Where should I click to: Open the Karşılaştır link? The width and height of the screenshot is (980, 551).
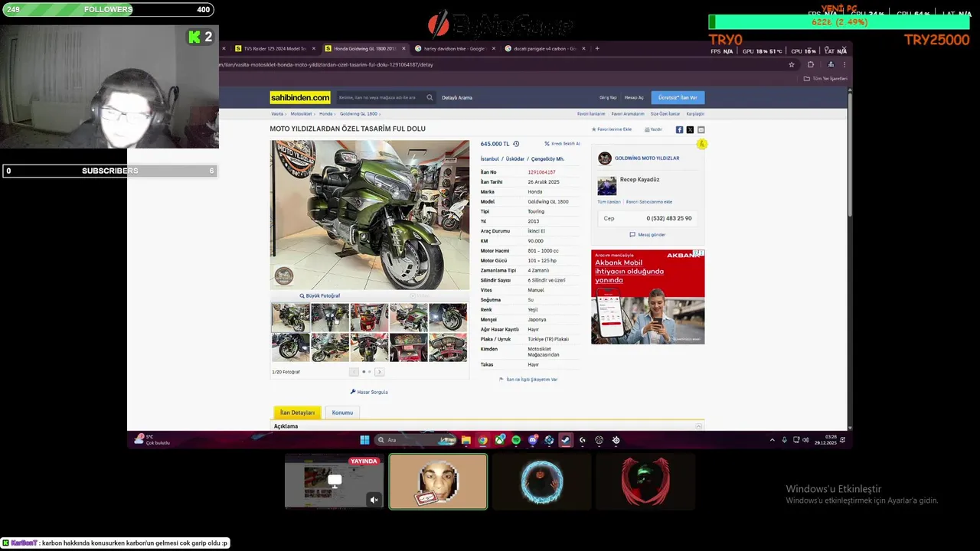coord(695,114)
